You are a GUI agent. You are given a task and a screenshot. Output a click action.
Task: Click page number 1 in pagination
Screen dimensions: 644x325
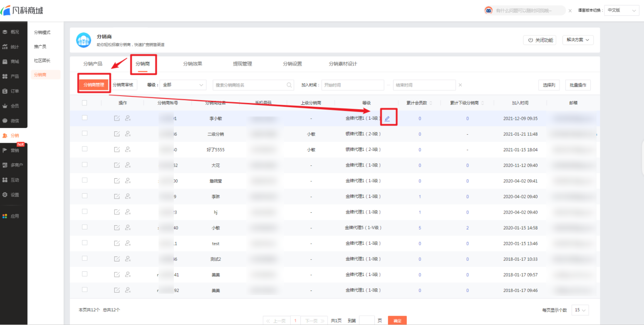295,320
